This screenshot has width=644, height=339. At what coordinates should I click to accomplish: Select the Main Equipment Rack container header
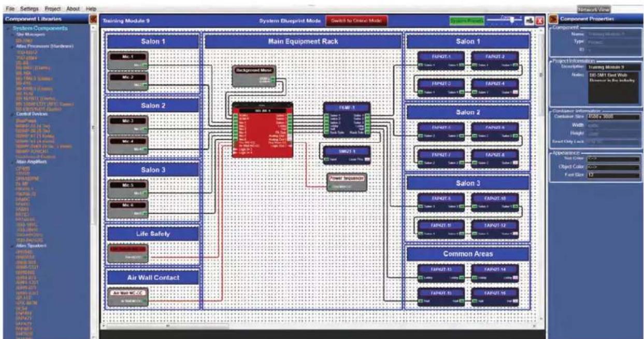pyautogui.click(x=303, y=42)
